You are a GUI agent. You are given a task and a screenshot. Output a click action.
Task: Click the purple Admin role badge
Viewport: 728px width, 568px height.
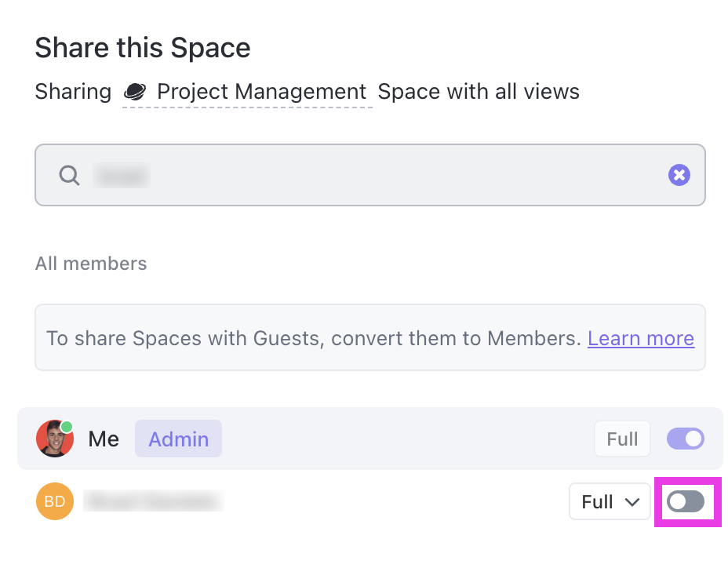click(178, 439)
